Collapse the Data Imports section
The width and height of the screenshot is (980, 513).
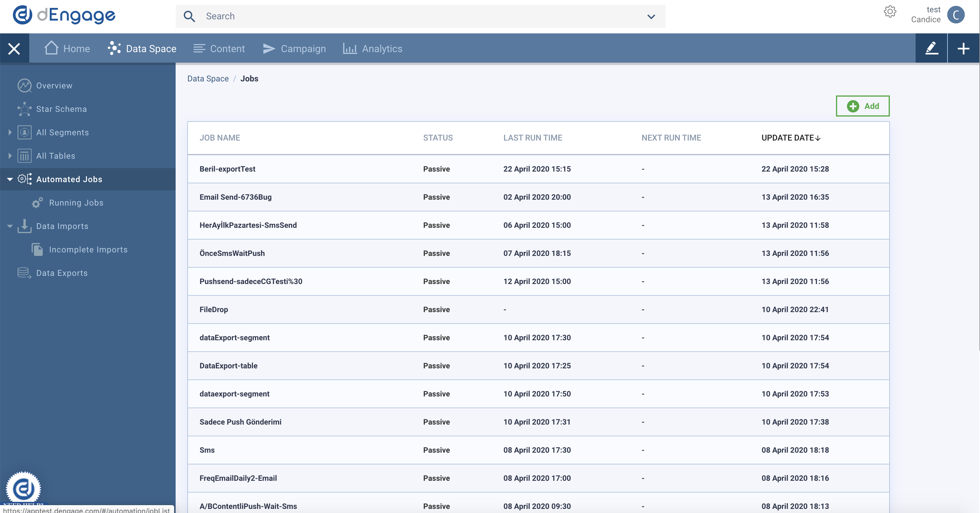pyautogui.click(x=10, y=226)
